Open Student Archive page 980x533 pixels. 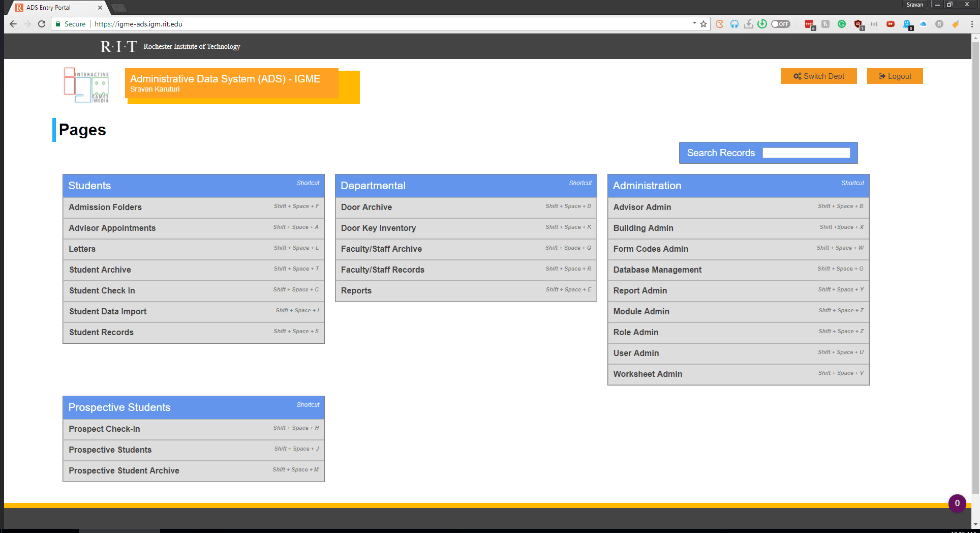point(194,270)
